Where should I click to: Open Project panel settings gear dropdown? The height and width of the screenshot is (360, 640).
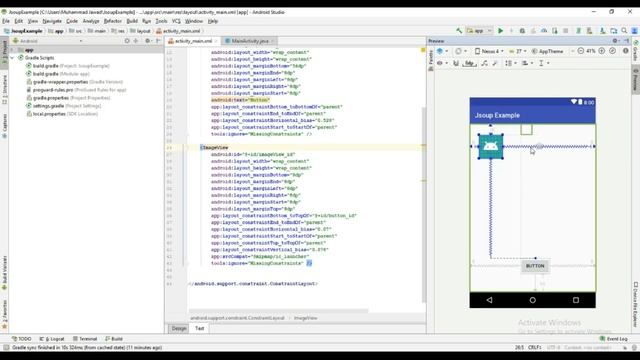[x=149, y=41]
